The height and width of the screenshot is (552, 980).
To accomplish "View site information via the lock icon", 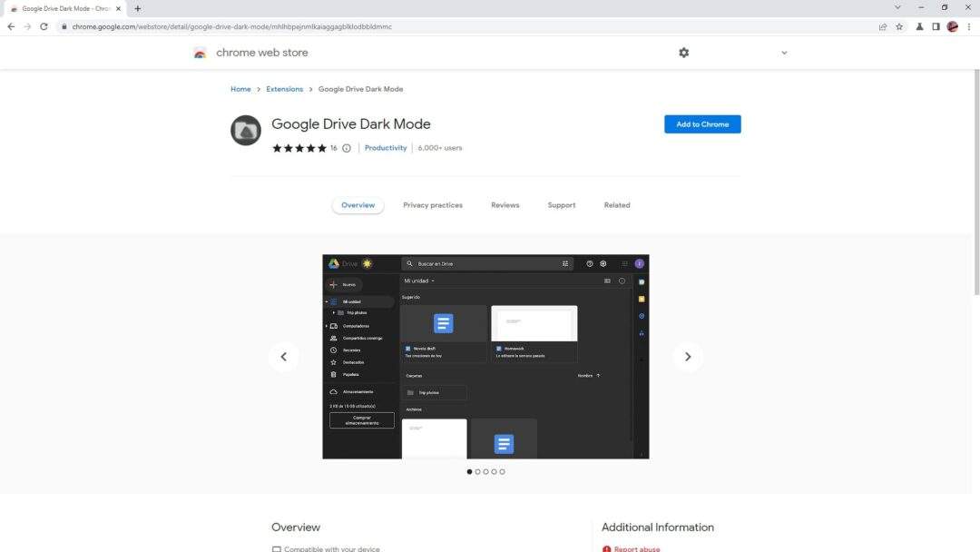I will 64,27.
